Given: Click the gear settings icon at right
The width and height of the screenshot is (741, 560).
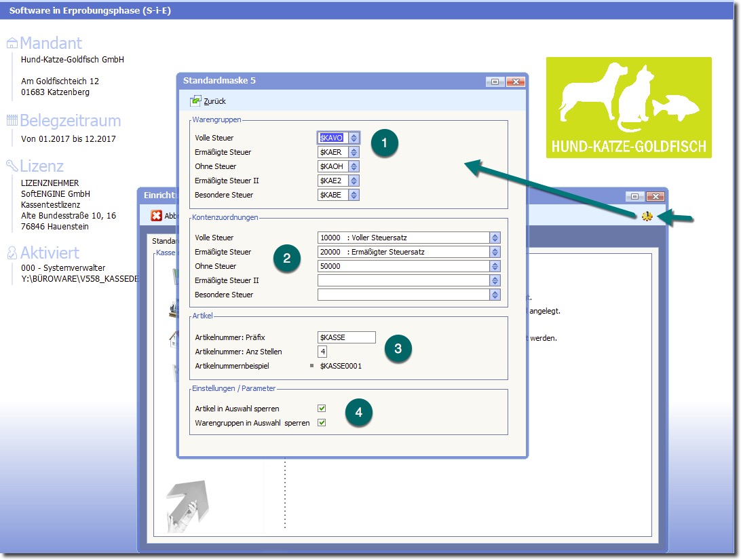Looking at the screenshot, I should tap(647, 217).
